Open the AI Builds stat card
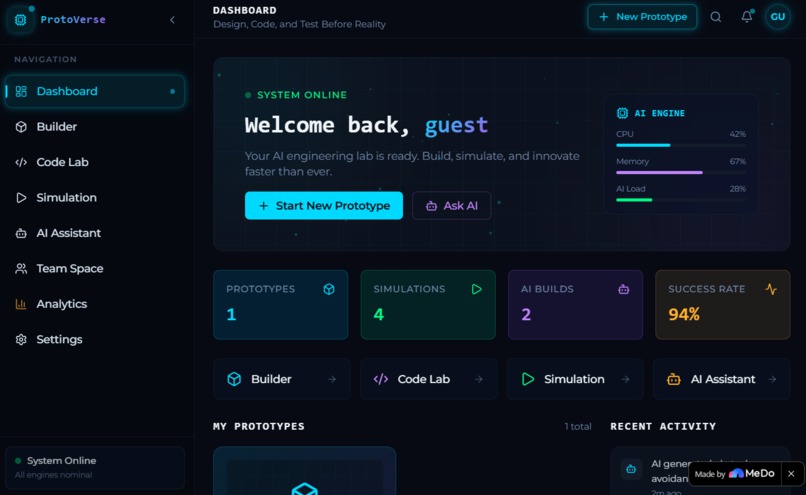Image resolution: width=806 pixels, height=495 pixels. pyautogui.click(x=575, y=305)
